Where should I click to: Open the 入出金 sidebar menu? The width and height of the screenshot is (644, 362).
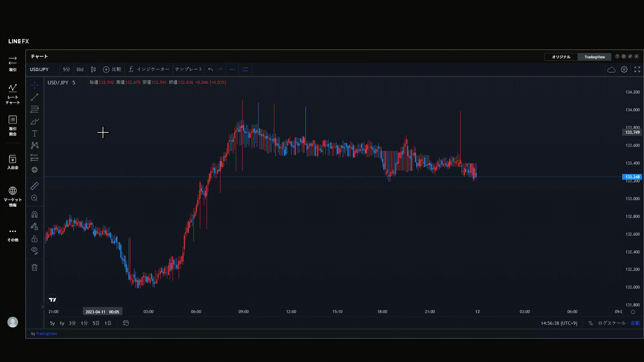tap(13, 162)
